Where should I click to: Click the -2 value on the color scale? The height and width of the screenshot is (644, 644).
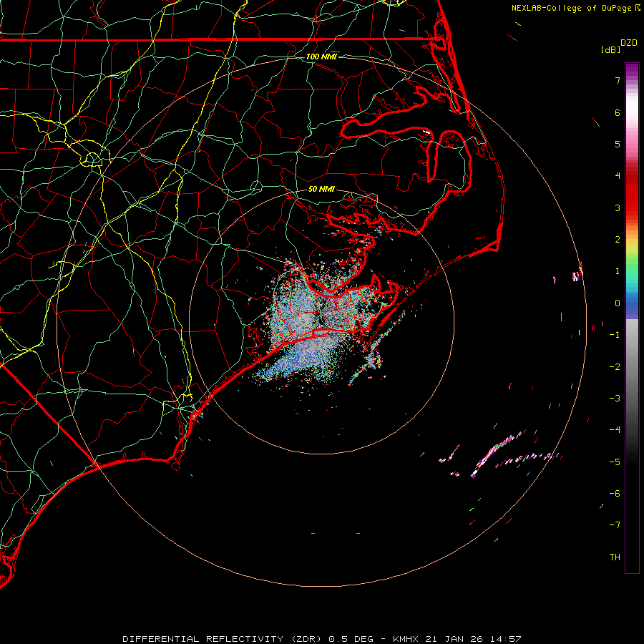point(615,367)
